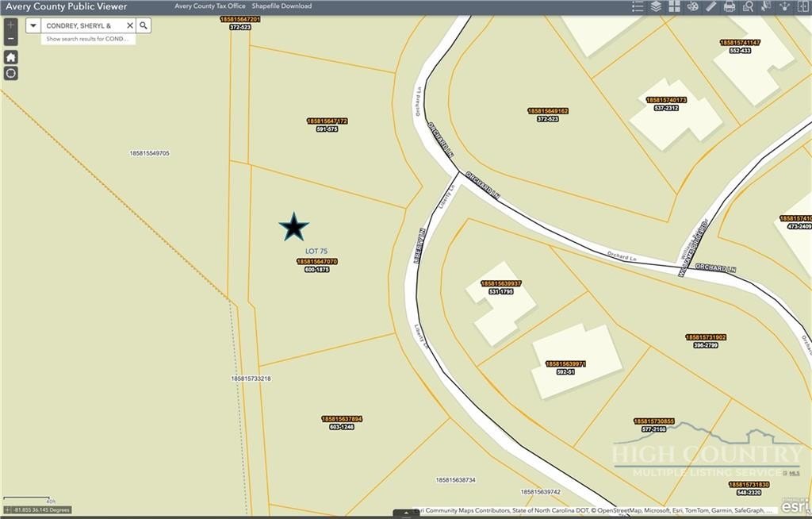The image size is (812, 519).
Task: Click the black star marker on Lot 75
Action: [293, 227]
